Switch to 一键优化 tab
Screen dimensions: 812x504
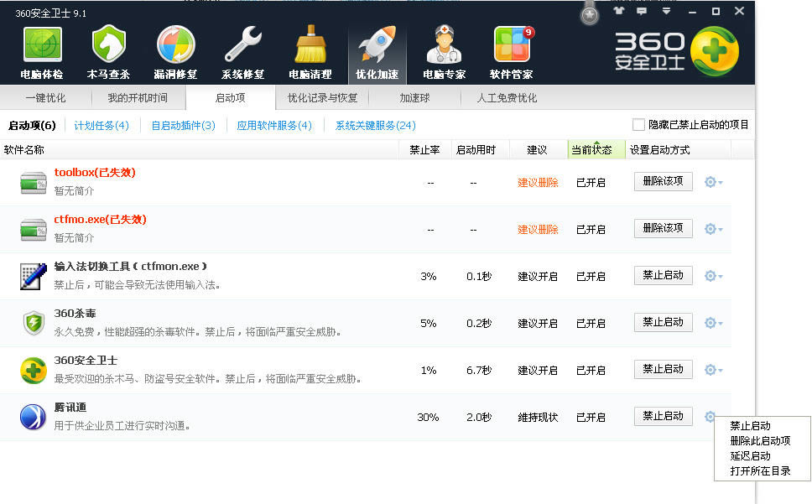[x=45, y=98]
